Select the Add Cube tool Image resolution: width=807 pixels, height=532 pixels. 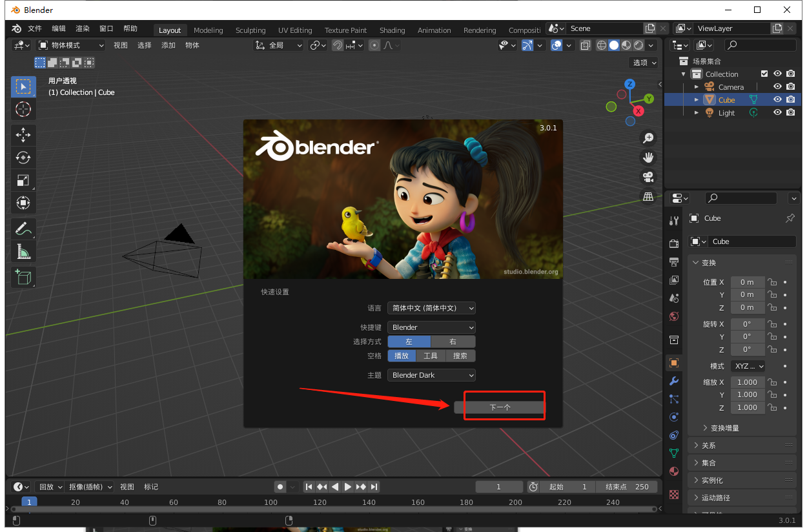click(23, 278)
